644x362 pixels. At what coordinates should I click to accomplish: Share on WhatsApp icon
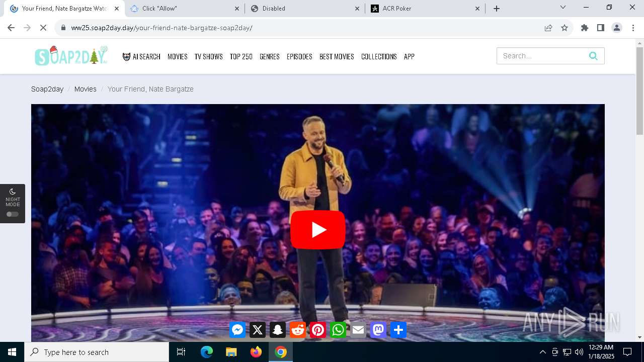pyautogui.click(x=338, y=330)
